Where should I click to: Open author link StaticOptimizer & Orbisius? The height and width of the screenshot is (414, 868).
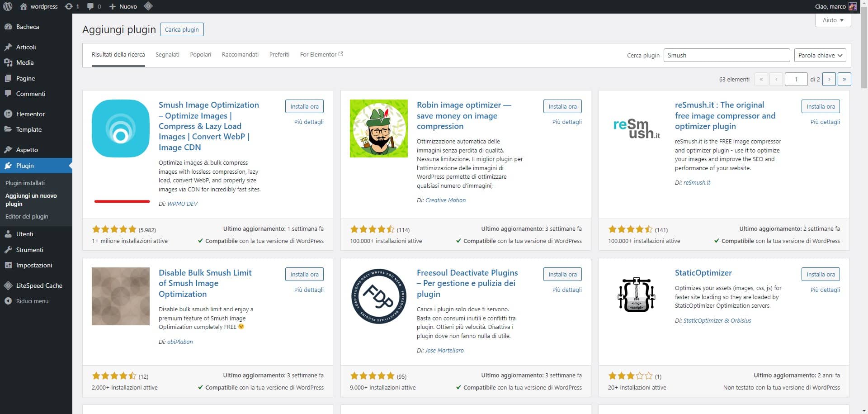[x=717, y=320]
